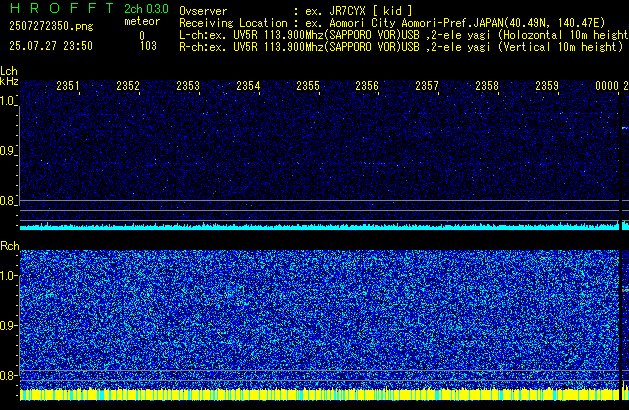Screen dimensions: 629x410
Task: Click the 0.8 kHz label on Rch axis
Action: tap(8, 375)
